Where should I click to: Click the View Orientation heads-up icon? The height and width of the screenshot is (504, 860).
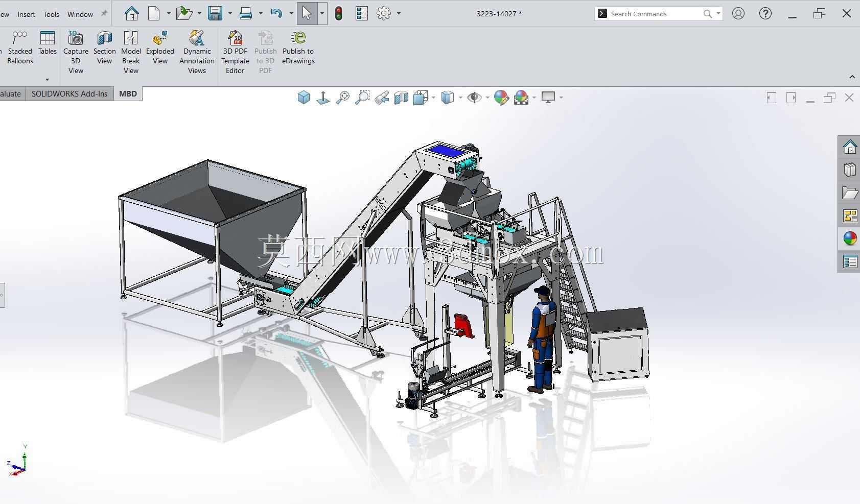[x=420, y=97]
